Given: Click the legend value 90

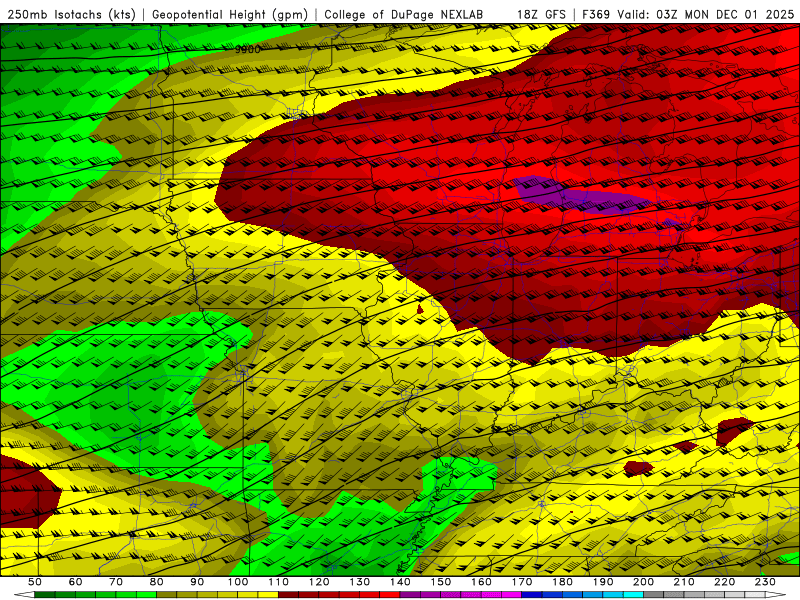Looking at the screenshot, I should point(197,582).
